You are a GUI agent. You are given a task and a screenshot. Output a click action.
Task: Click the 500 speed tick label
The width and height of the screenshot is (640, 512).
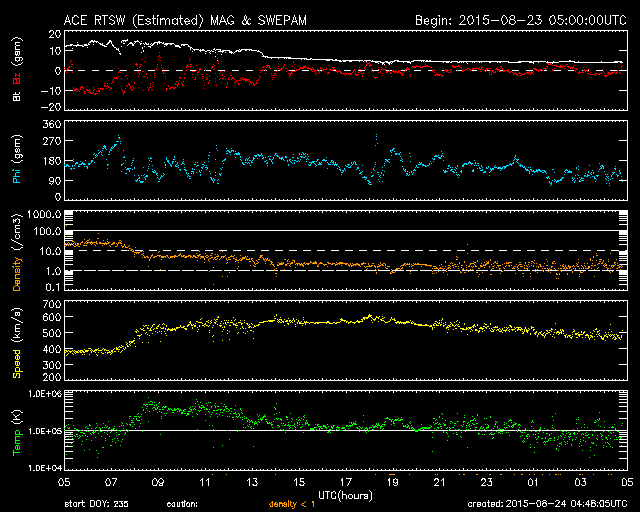(52, 333)
